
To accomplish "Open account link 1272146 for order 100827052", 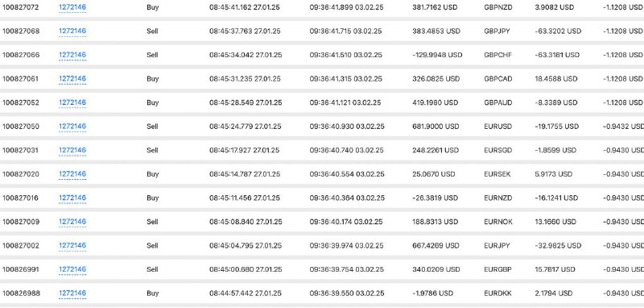I will [x=72, y=103].
